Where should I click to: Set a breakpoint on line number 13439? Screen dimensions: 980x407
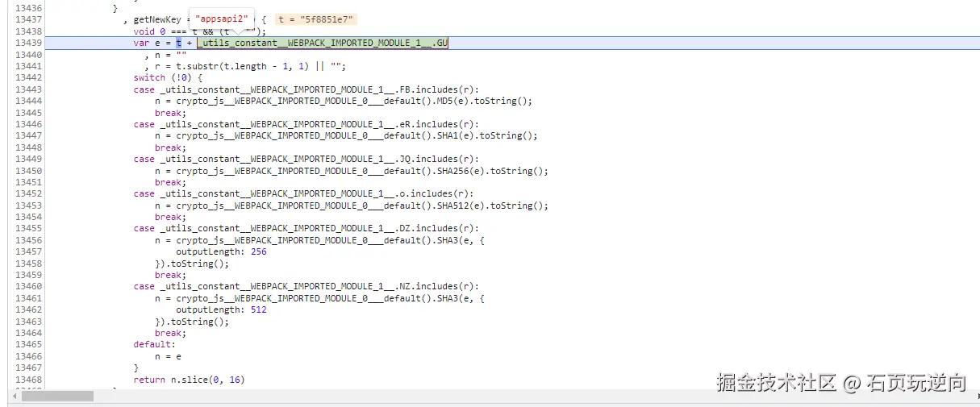tap(29, 43)
